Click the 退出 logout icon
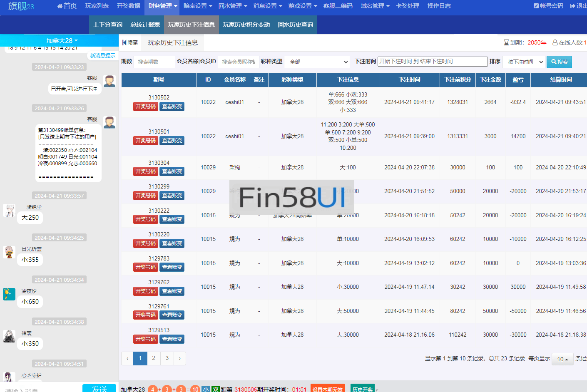The image size is (587, 392). pos(573,6)
